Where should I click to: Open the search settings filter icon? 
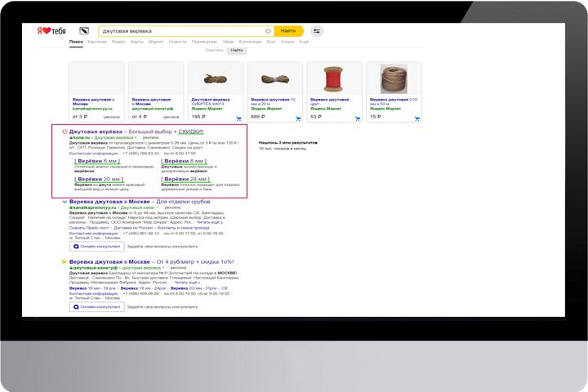click(x=317, y=31)
